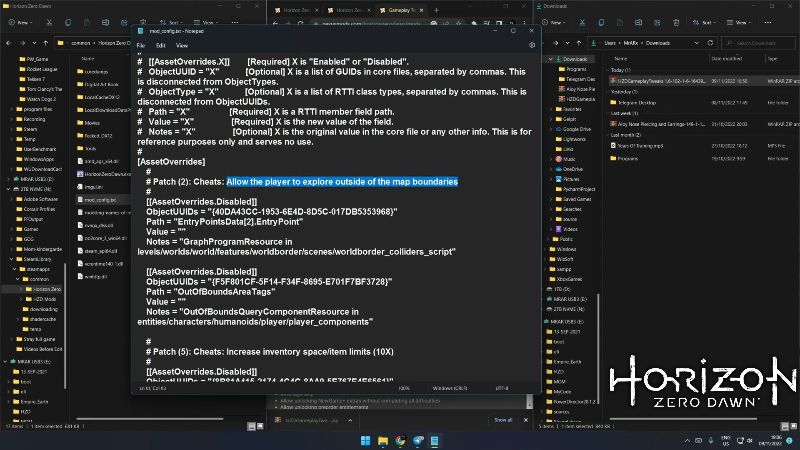800x450 pixels.
Task: Select Watch Dogs 2 folder in left tree
Action: pos(38,99)
